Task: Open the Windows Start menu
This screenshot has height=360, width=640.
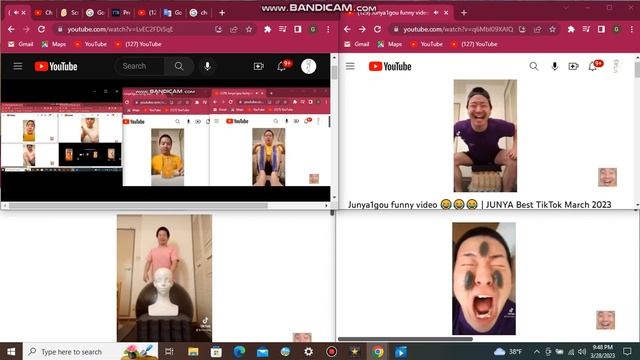Action: [11, 351]
